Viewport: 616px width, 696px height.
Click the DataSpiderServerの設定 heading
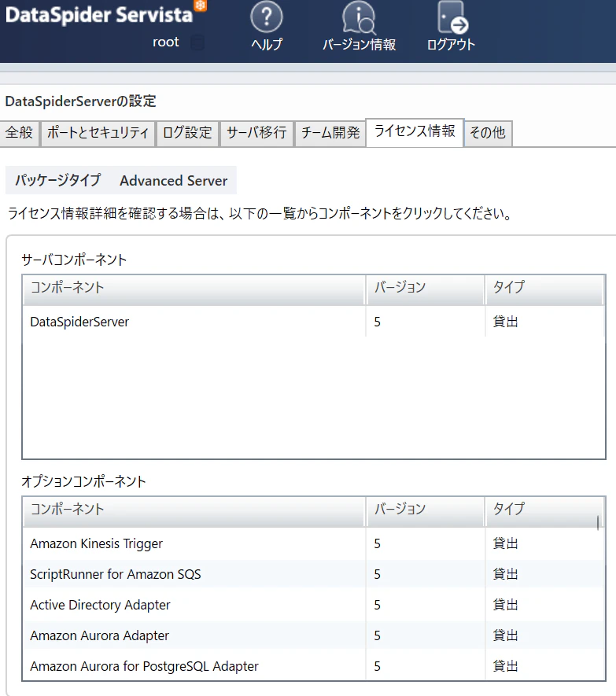point(80,101)
